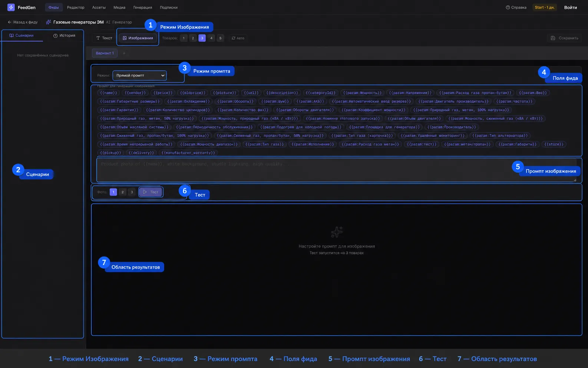Insert the {{param:Частота}} chip
The width and height of the screenshot is (588, 368).
514,101
